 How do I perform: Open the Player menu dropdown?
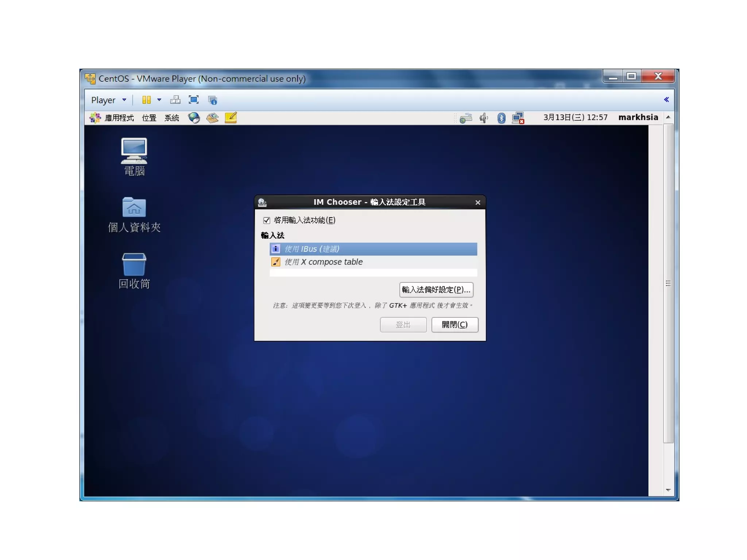tap(109, 100)
